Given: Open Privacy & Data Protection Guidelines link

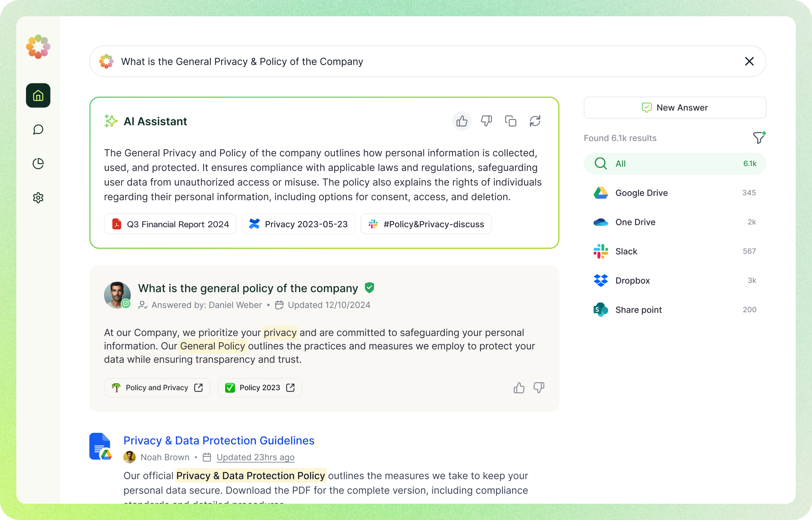Looking at the screenshot, I should (219, 440).
